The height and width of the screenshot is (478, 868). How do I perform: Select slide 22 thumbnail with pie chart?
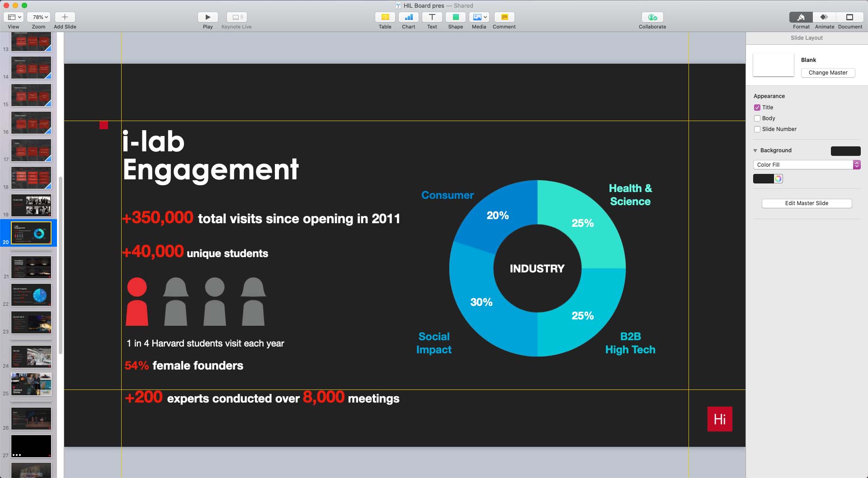[x=31, y=295]
